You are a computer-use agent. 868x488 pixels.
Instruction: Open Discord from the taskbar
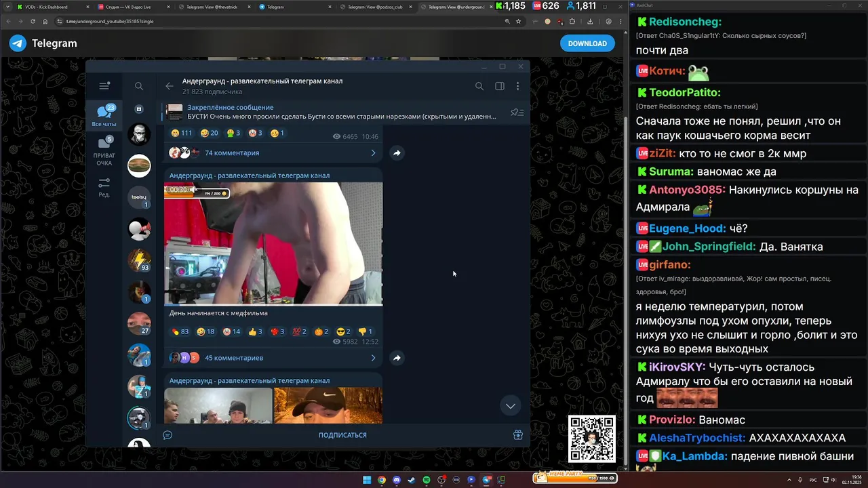(x=397, y=480)
